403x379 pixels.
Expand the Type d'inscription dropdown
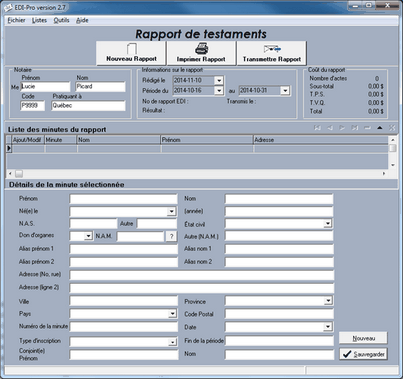pyautogui.click(x=172, y=342)
